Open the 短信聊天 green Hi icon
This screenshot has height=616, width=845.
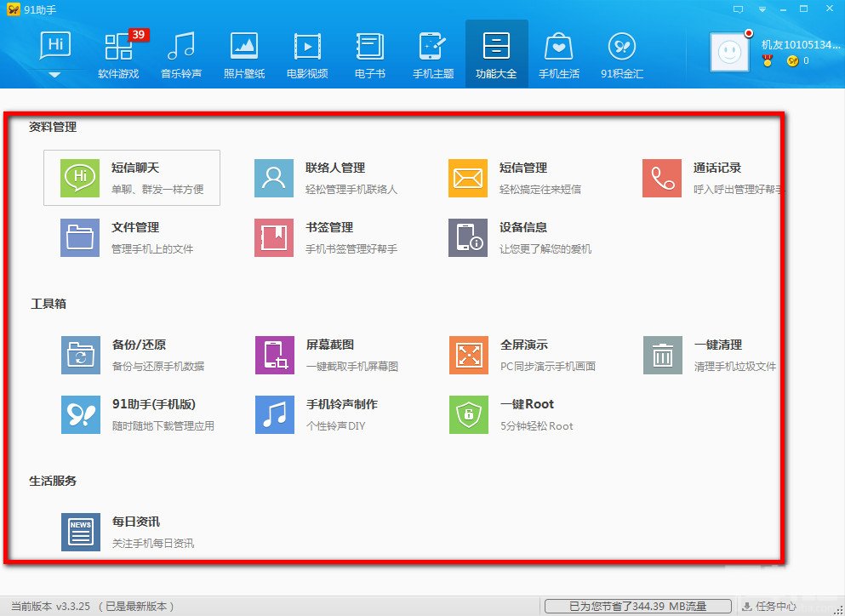[80, 178]
